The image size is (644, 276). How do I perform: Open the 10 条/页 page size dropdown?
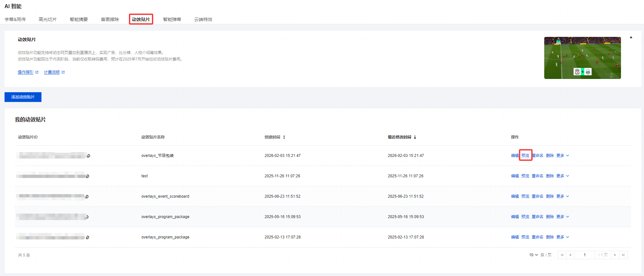533,255
